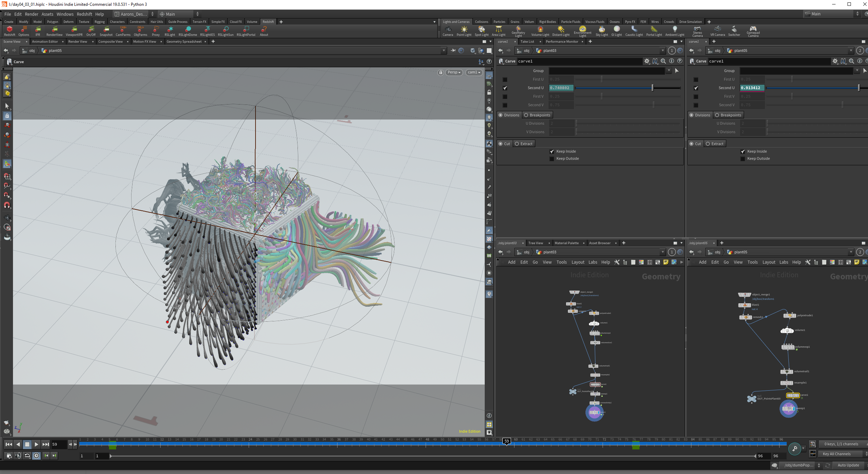Enable Keep Outside in plant03 Carve parameters

(x=552, y=159)
